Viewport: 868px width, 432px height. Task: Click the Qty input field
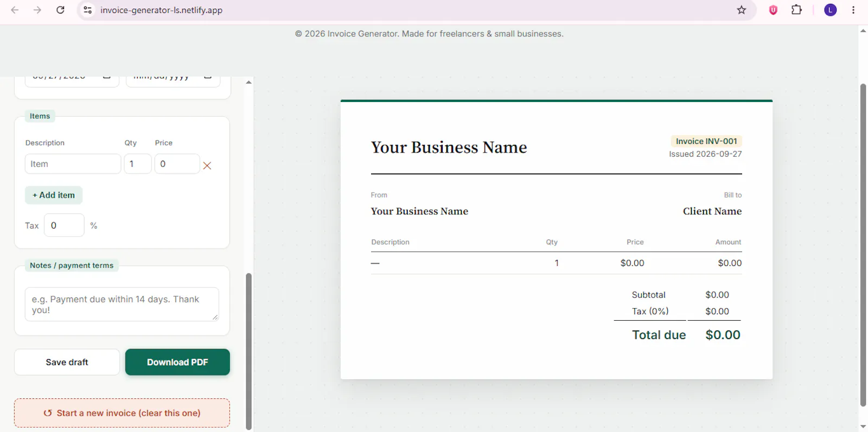pos(138,164)
